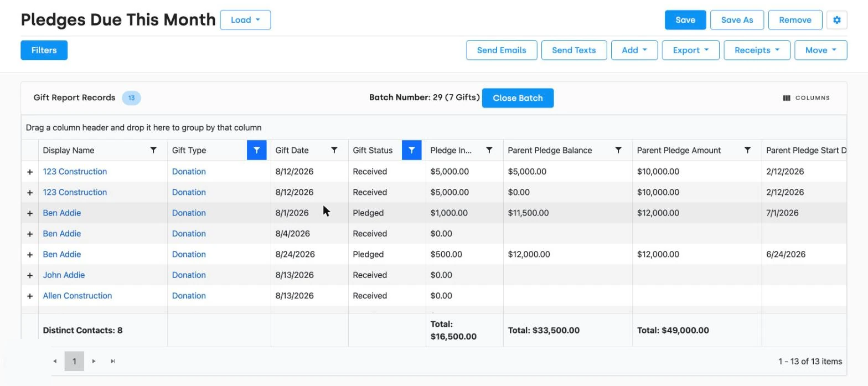Open Ben Addie link for 8/1/2026 gift
868x386 pixels.
coord(62,213)
